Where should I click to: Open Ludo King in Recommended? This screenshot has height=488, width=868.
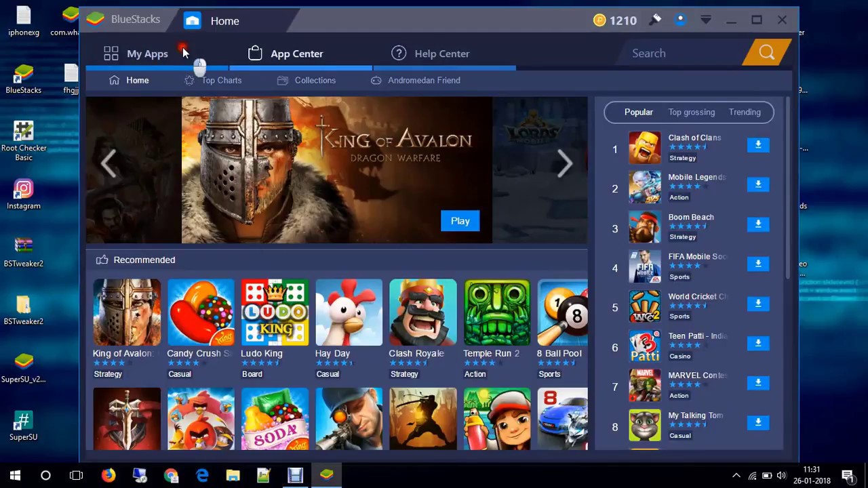pyautogui.click(x=275, y=312)
